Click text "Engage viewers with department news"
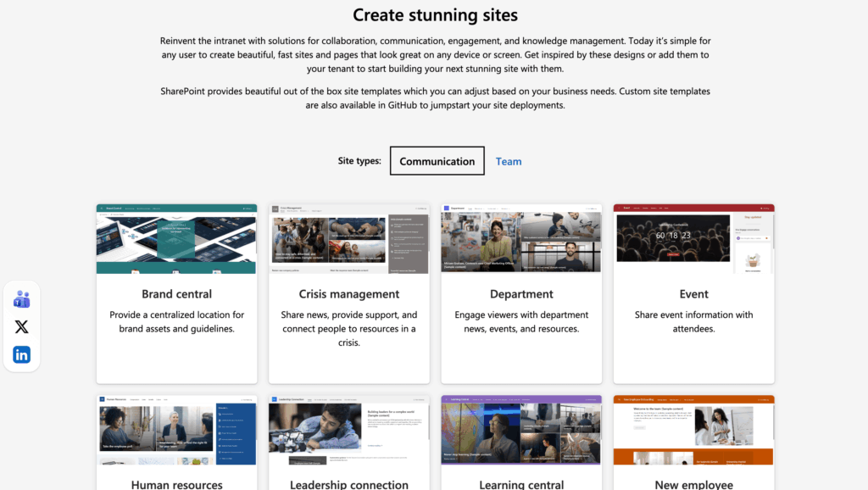Viewport: 868px width, 490px height. pyautogui.click(x=521, y=321)
